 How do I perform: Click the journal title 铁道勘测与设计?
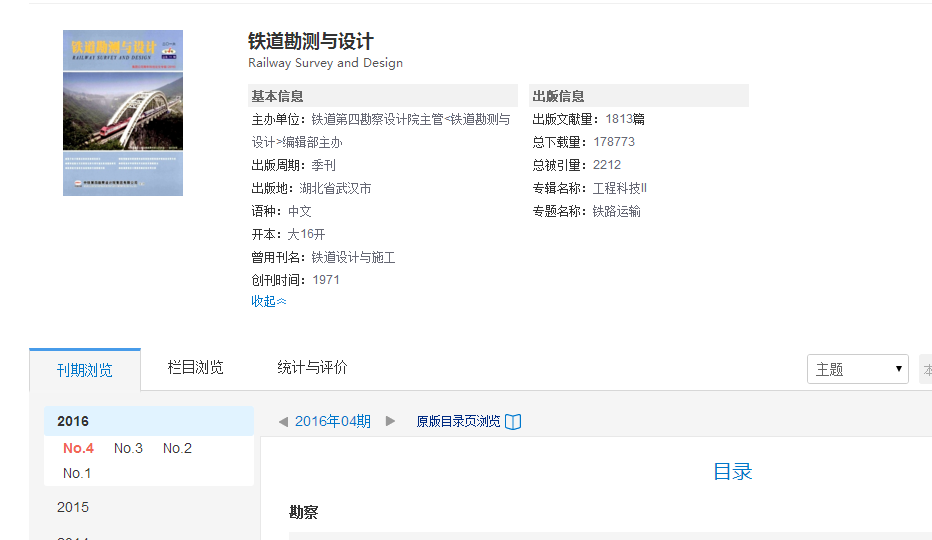(x=311, y=41)
